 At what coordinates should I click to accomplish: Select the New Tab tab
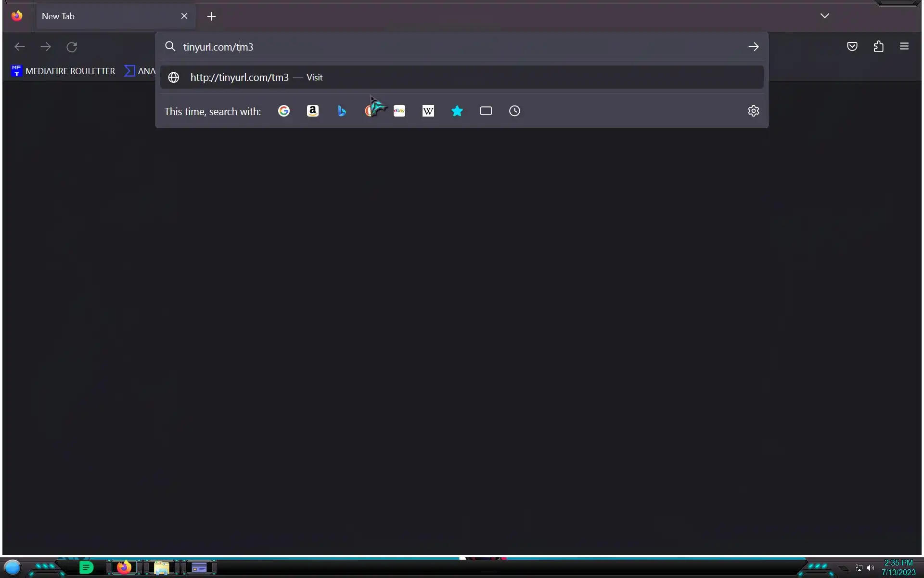tap(106, 16)
